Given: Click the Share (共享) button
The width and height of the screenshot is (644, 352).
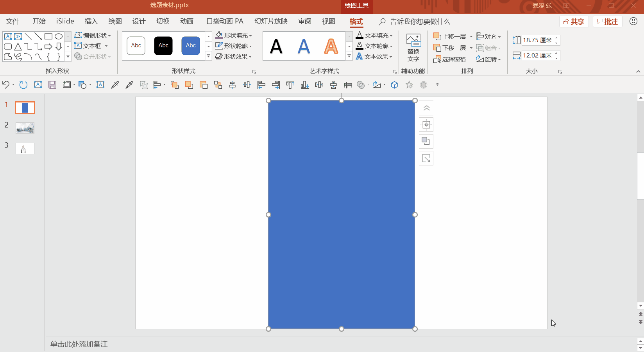Looking at the screenshot, I should click(x=574, y=22).
